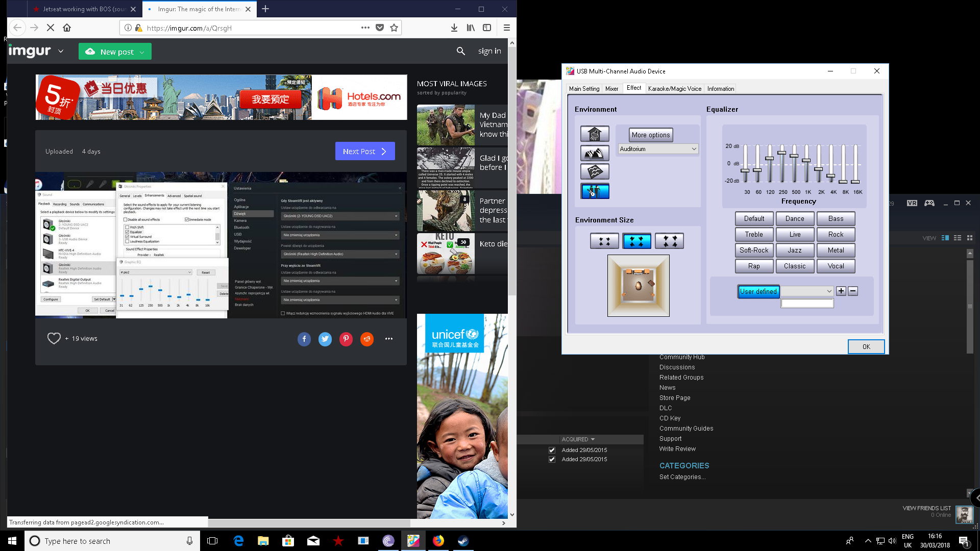Select the underwater environment icon

pos(595,172)
